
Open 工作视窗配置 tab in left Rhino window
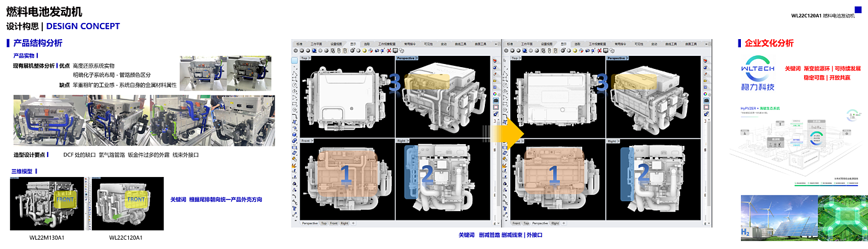click(387, 44)
